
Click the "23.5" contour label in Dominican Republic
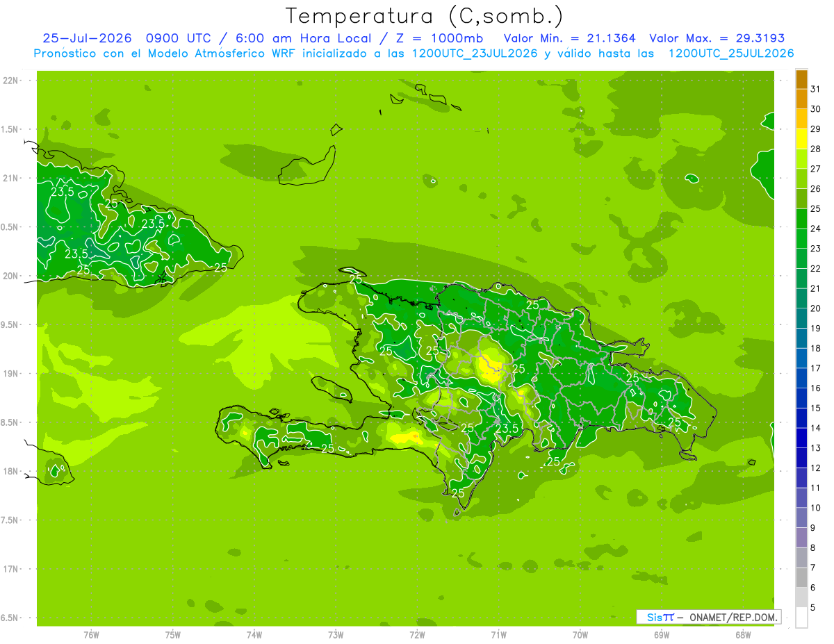(507, 429)
